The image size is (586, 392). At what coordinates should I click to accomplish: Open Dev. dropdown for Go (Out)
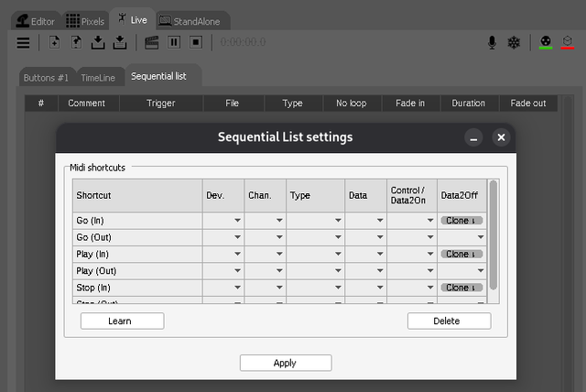point(223,237)
